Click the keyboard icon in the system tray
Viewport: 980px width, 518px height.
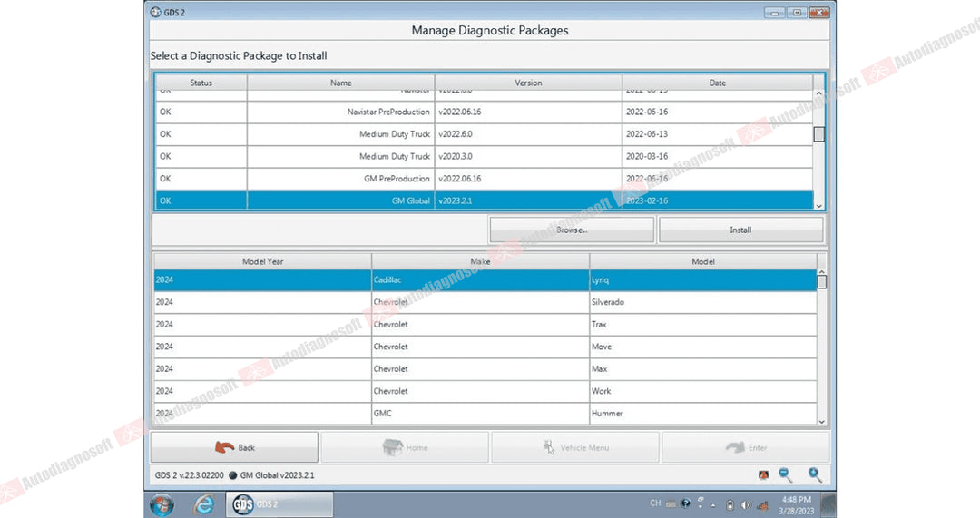click(671, 504)
